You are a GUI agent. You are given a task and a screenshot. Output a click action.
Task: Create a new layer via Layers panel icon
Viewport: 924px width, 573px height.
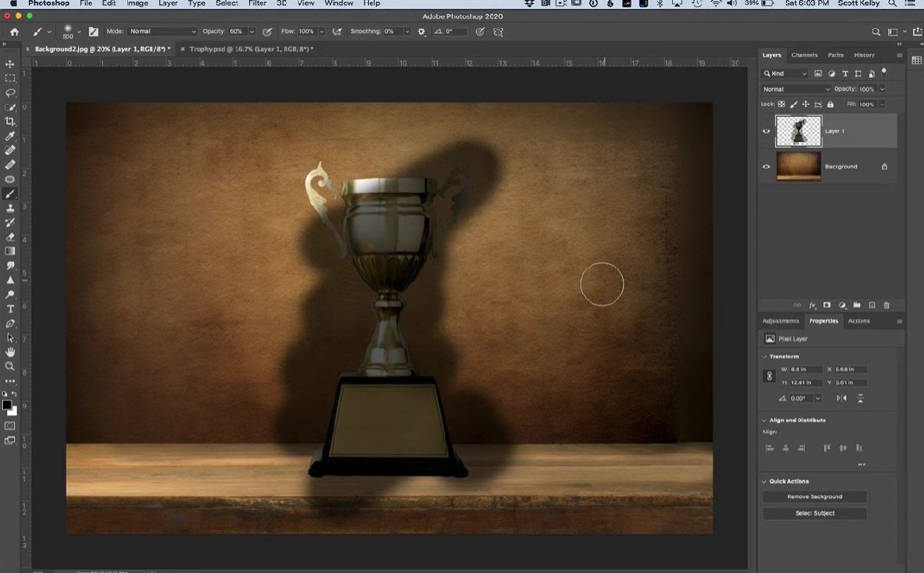(x=871, y=305)
